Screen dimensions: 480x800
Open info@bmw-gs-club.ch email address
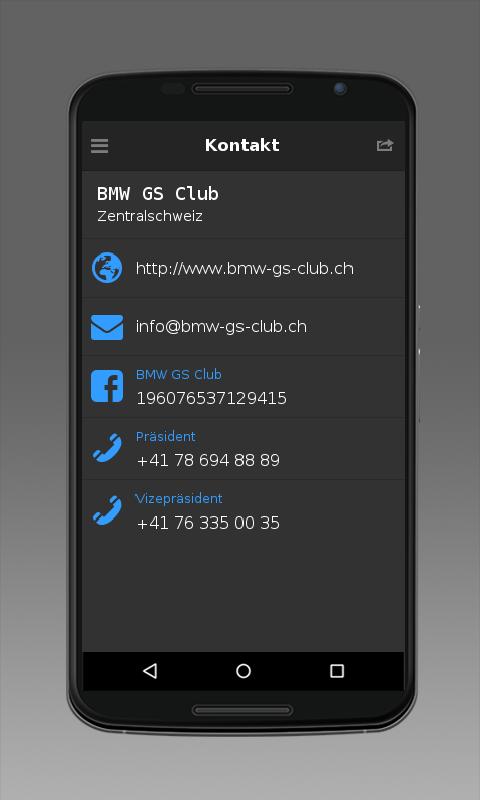coord(221,327)
